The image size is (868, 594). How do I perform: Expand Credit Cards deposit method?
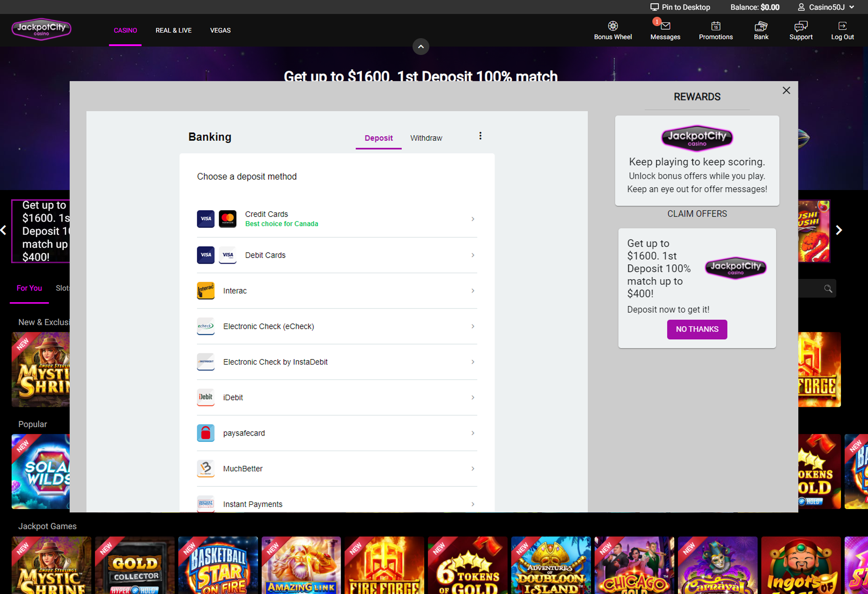pos(337,219)
